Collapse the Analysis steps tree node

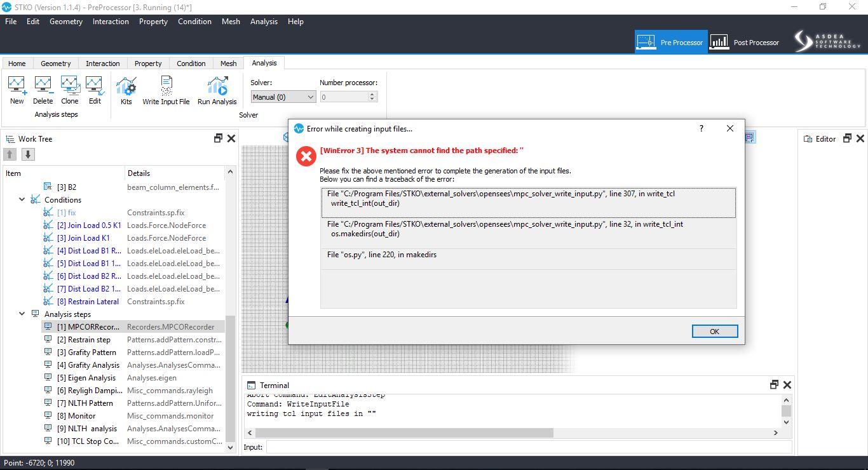[x=22, y=314]
